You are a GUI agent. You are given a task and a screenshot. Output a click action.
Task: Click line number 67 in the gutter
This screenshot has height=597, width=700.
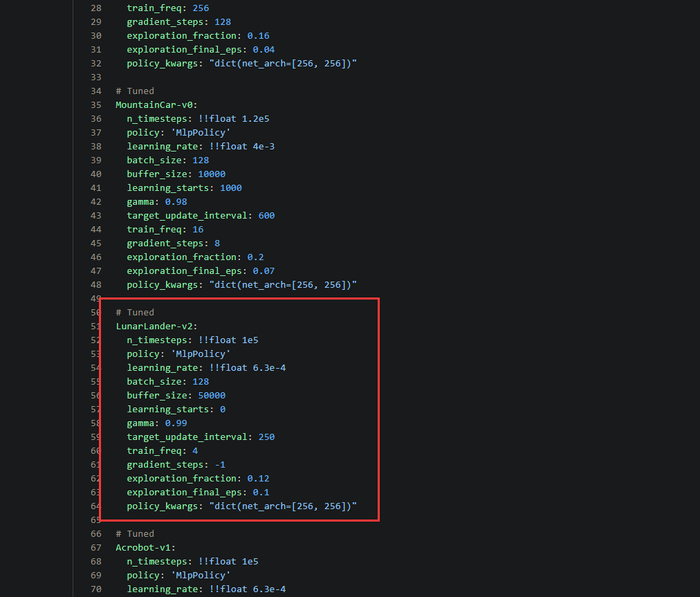point(95,547)
